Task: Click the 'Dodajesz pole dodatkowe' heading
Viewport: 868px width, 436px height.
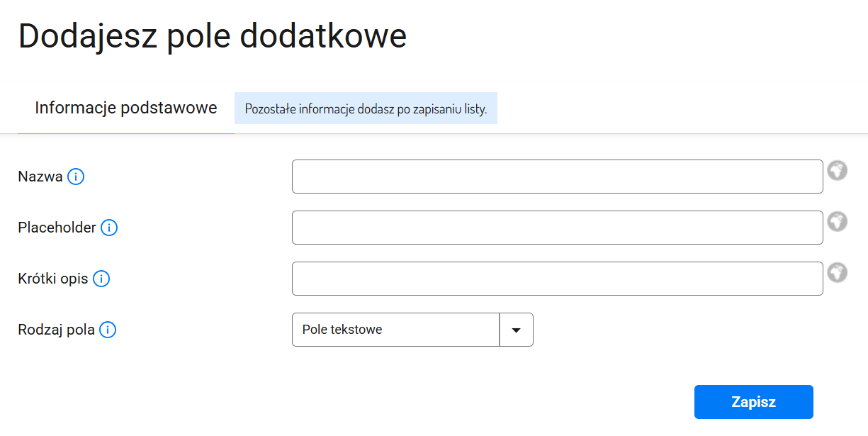Action: [x=213, y=36]
